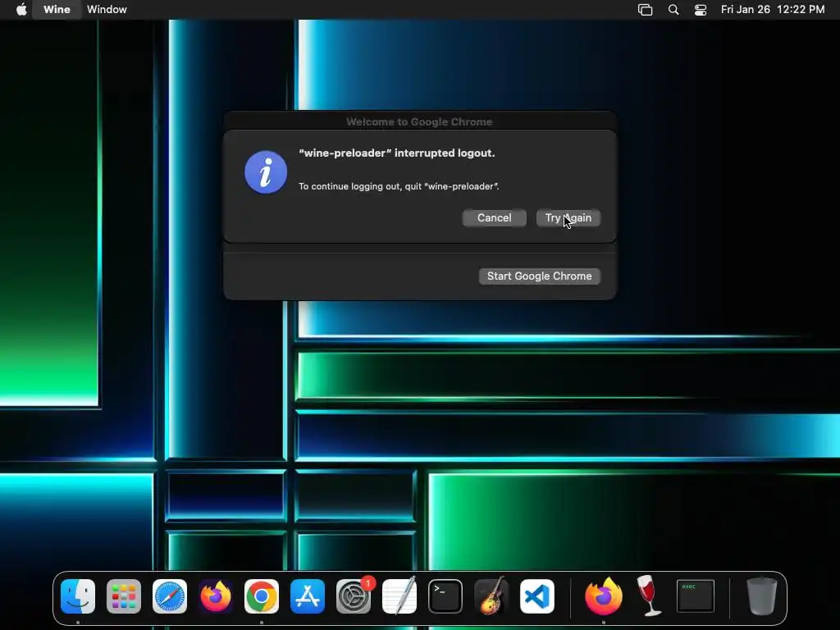This screenshot has height=630, width=840.
Task: Open System Settings with notification badge
Action: point(354,596)
